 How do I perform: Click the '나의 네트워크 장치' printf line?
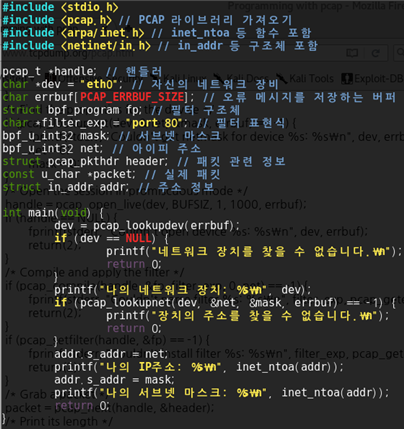(x=182, y=290)
